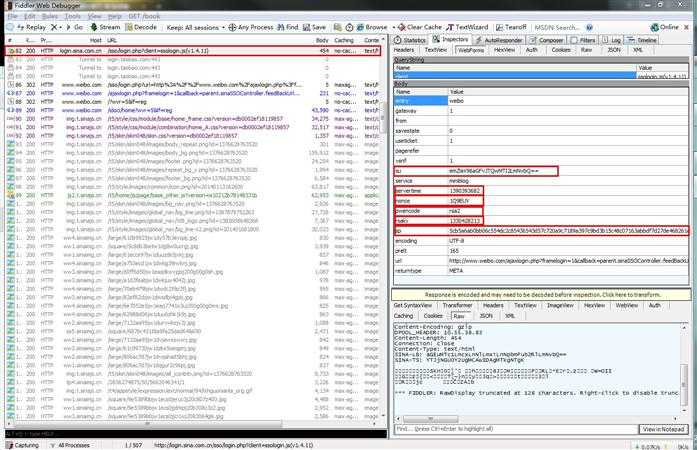The height and width of the screenshot is (450, 697).
Task: Open the response ImageView tab
Action: tap(560, 305)
